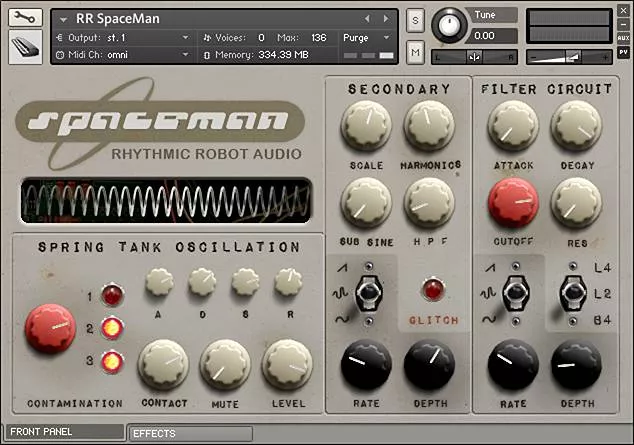Solo the instrument with S button

click(x=415, y=20)
